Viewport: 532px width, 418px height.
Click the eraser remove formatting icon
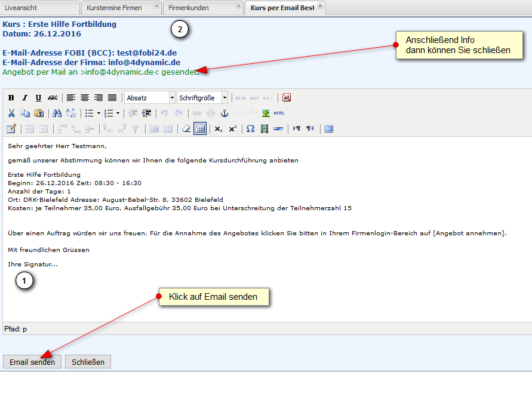click(x=186, y=128)
